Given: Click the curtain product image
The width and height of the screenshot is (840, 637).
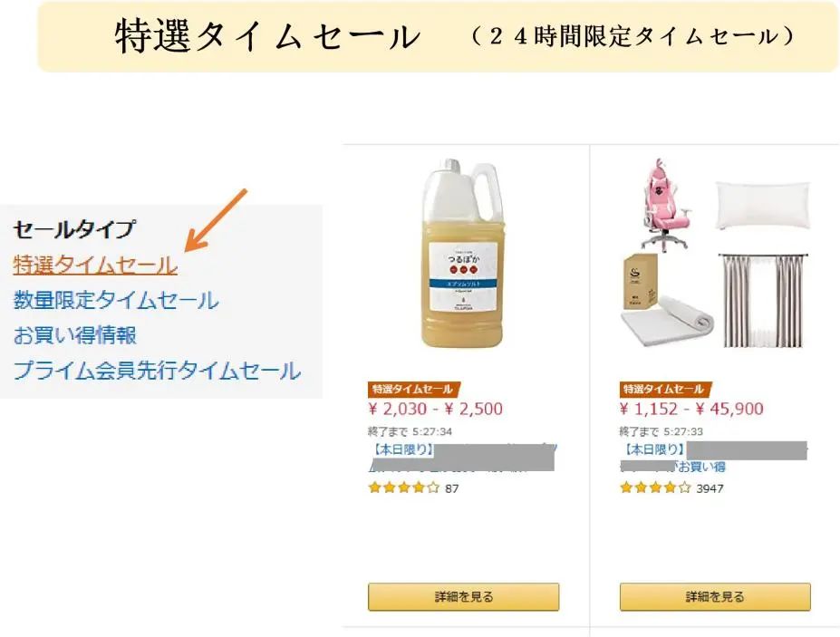Looking at the screenshot, I should coord(763,301).
